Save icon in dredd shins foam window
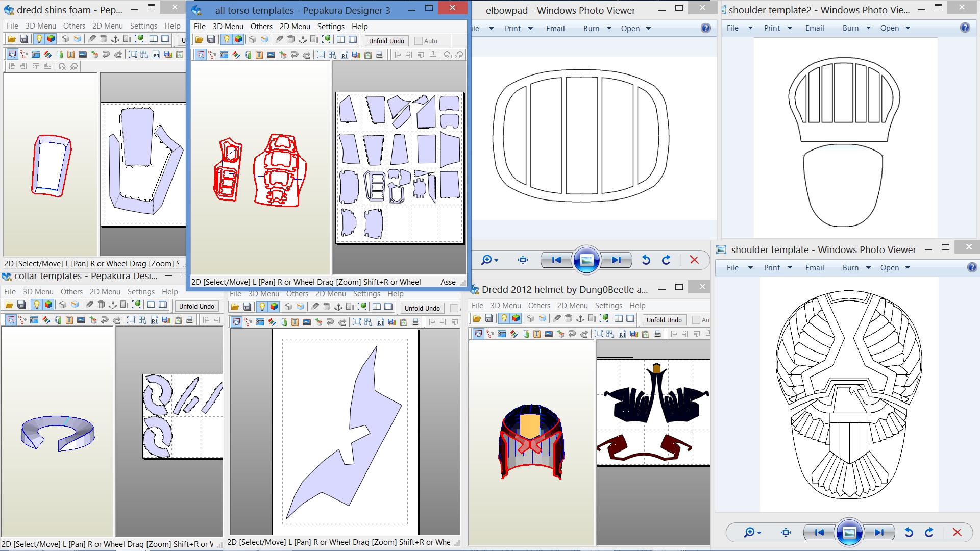980x551 pixels. click(x=24, y=39)
